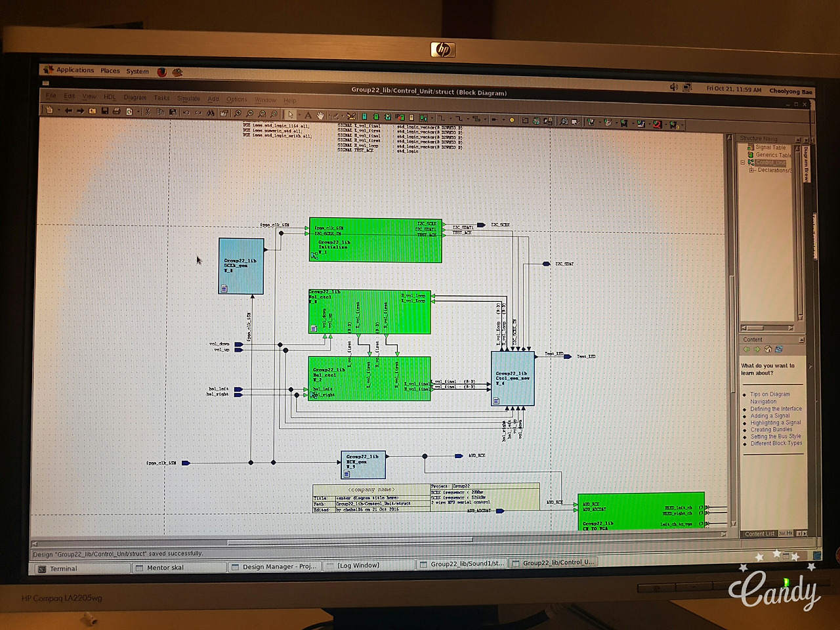Click the red Q simulator toolbar icon
Viewport: 840px width, 630px height.
657,123
